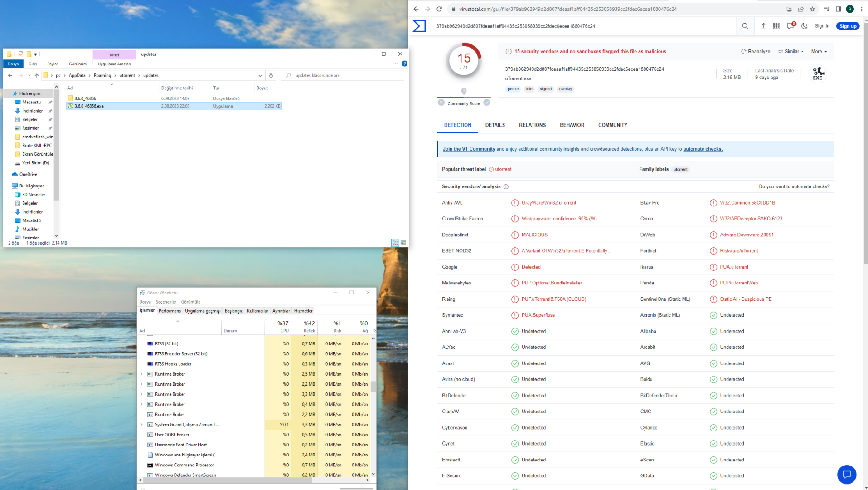Image resolution: width=868 pixels, height=490 pixels.
Task: Click the Sign in link
Action: coord(822,26)
